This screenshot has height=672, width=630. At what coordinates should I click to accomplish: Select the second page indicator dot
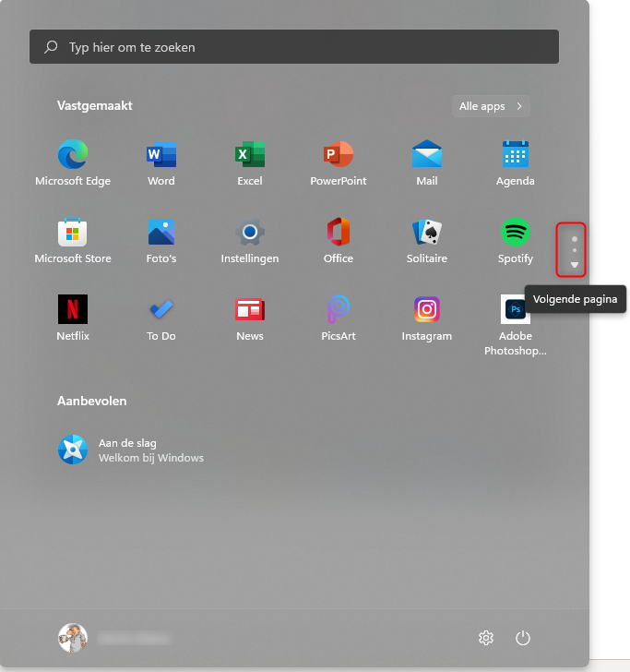[x=575, y=250]
